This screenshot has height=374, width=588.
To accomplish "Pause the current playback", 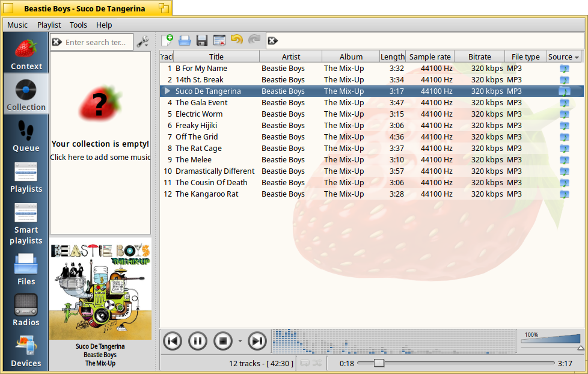I will tap(198, 341).
